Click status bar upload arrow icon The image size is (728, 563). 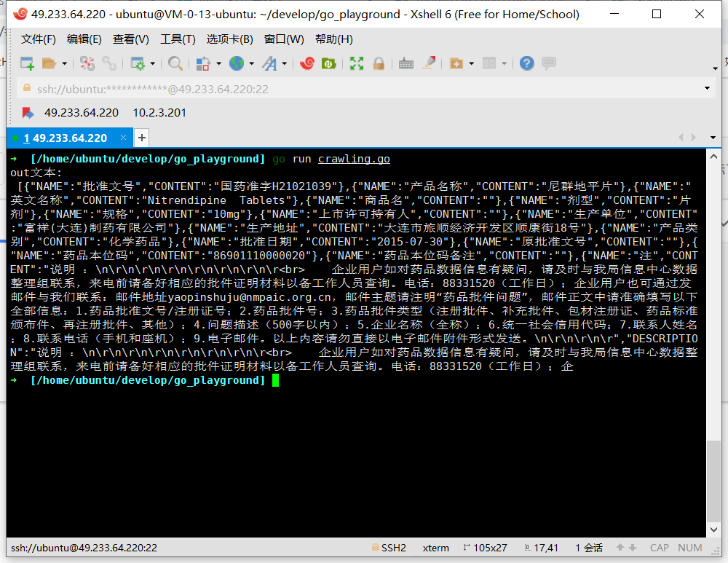620,548
